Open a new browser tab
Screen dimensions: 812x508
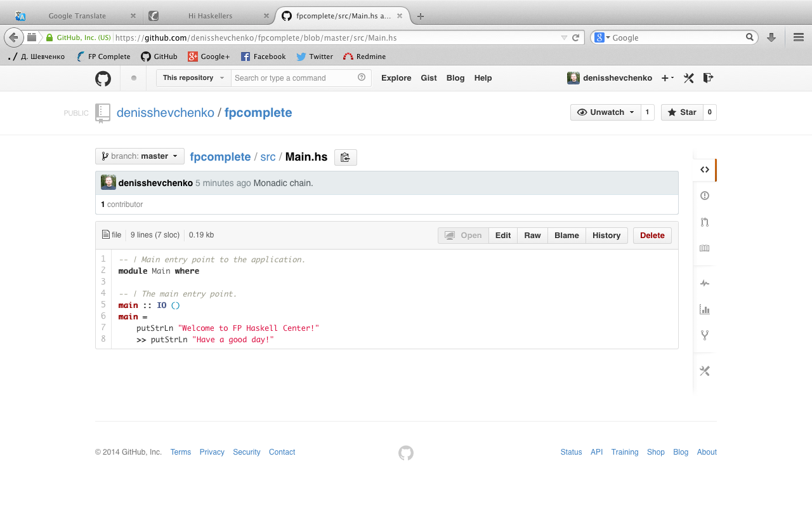click(x=420, y=16)
